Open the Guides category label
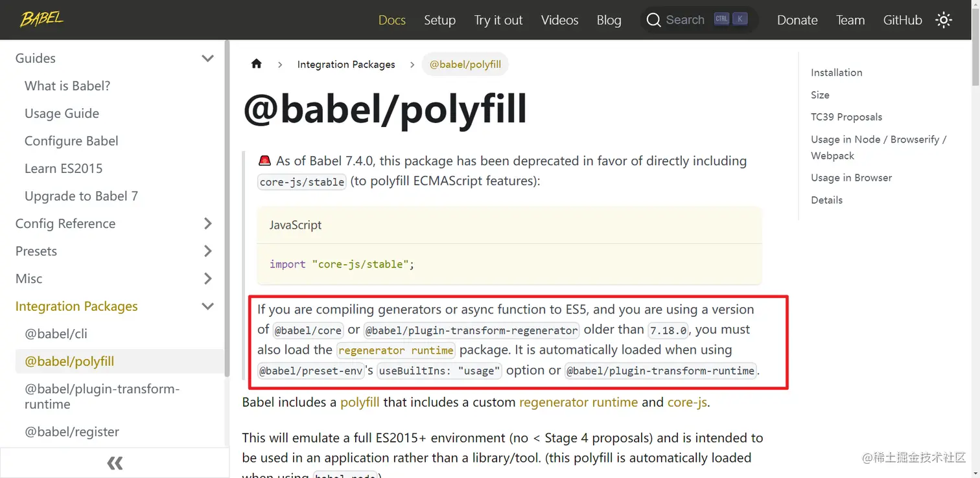The width and height of the screenshot is (980, 478). 36,58
